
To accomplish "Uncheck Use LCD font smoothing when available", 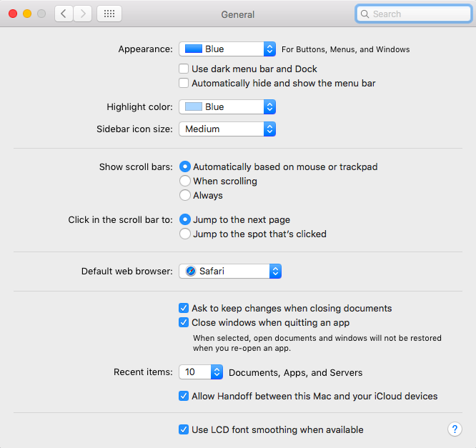I will tap(184, 429).
